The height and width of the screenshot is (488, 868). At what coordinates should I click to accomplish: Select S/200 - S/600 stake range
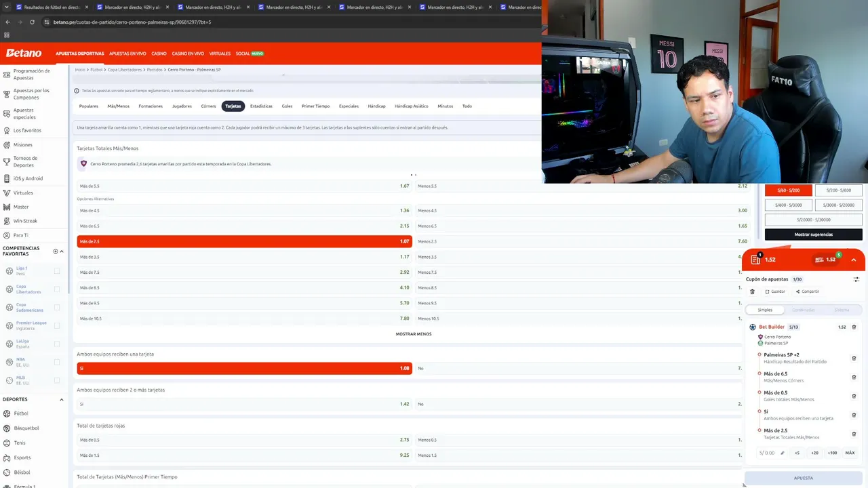[x=838, y=190]
